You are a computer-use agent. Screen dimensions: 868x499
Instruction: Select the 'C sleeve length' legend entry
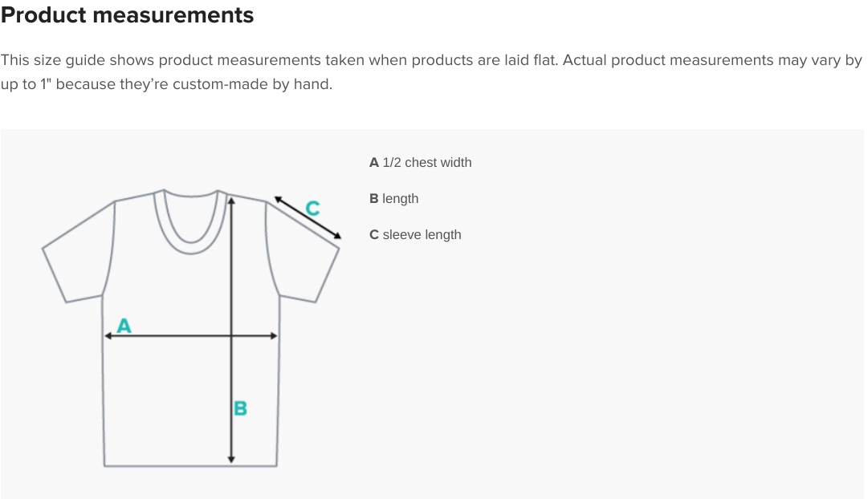(x=415, y=234)
